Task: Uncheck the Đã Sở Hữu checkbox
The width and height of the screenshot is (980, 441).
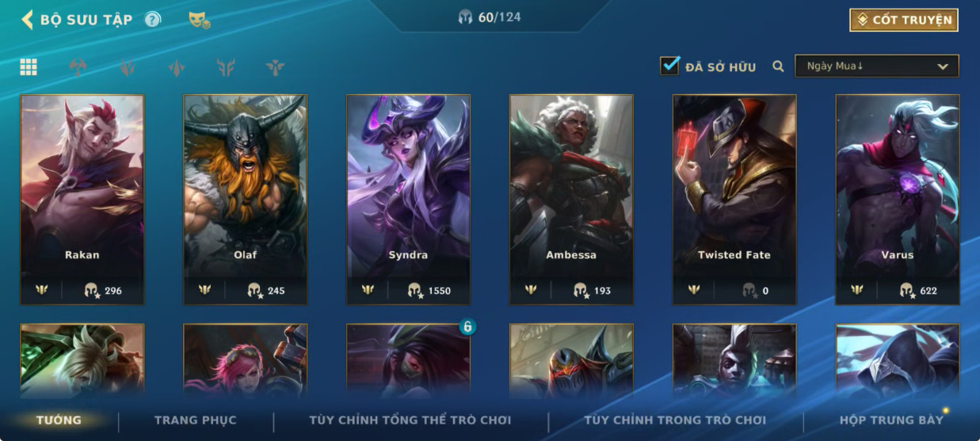Action: tap(670, 66)
